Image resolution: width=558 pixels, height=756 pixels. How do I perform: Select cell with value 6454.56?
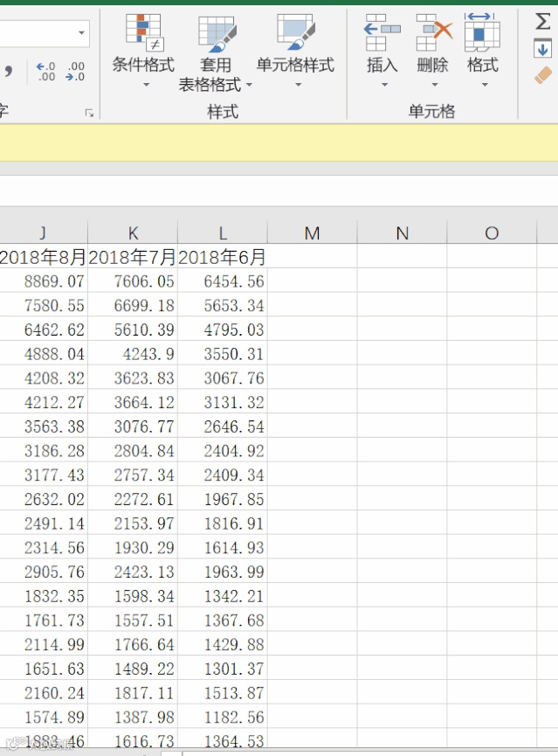tap(223, 281)
